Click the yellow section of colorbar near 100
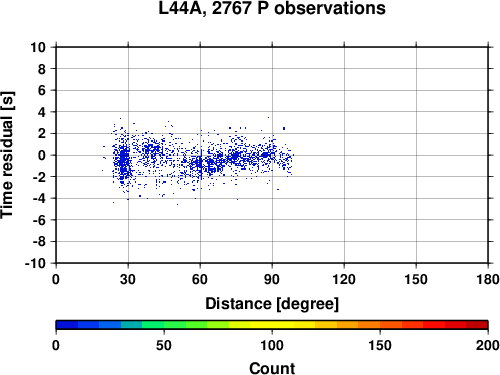 (272, 325)
